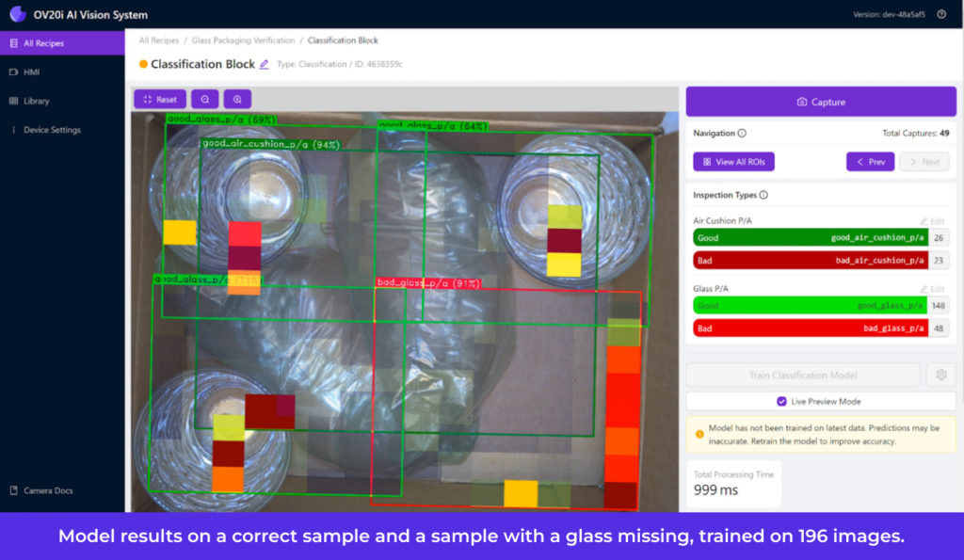This screenshot has width=964, height=560.
Task: Edit the Classification Block name pencil icon
Action: click(x=264, y=64)
